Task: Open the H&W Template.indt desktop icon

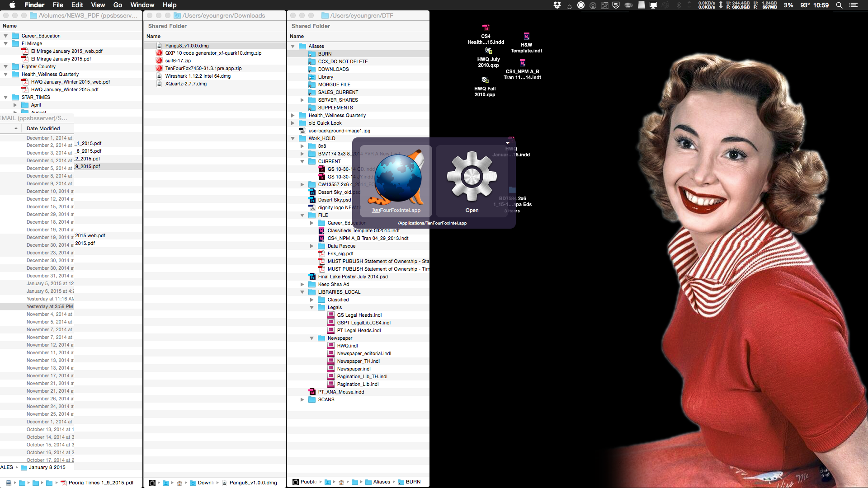Action: click(x=526, y=37)
